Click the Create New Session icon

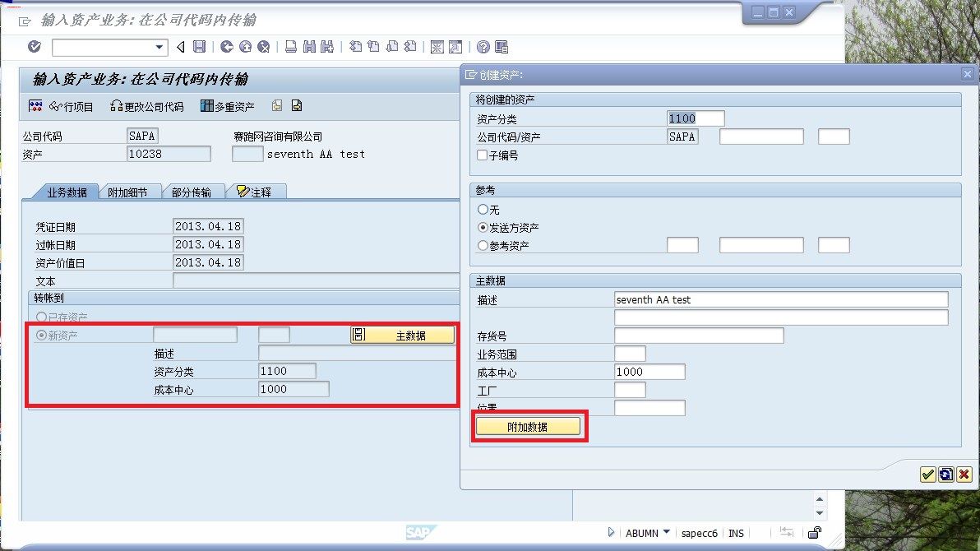click(437, 46)
